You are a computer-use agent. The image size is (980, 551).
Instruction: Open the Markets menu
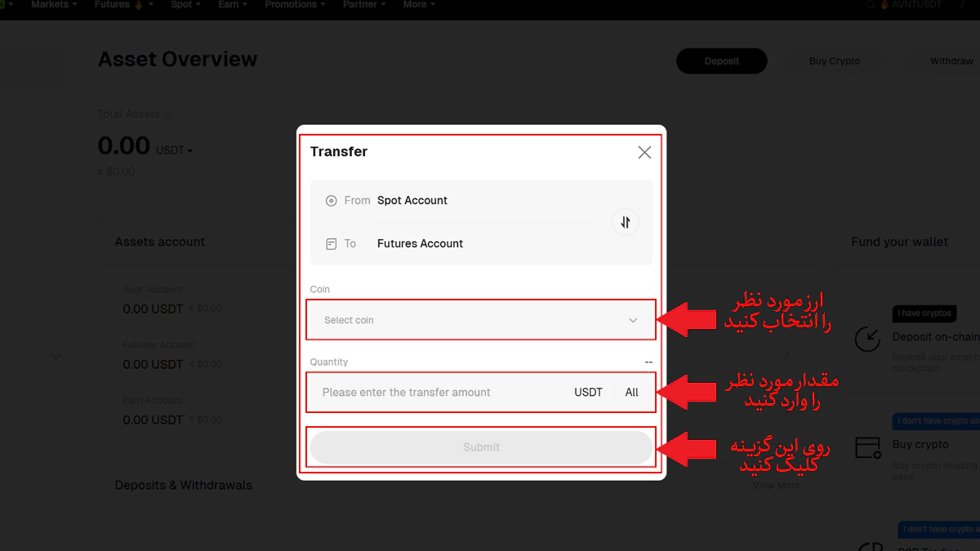point(54,5)
